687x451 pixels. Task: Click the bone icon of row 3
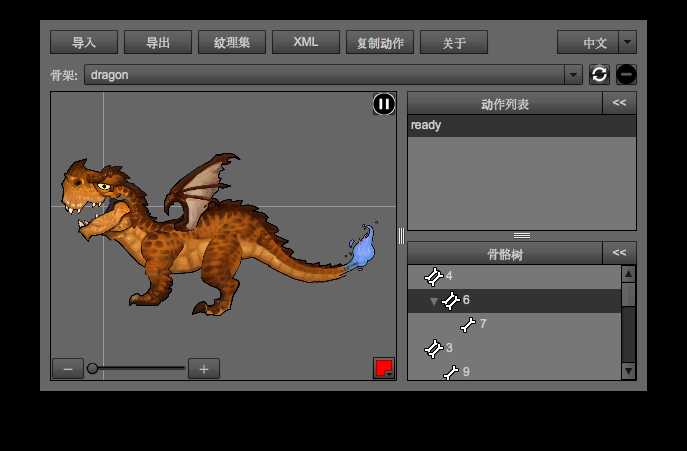(434, 349)
